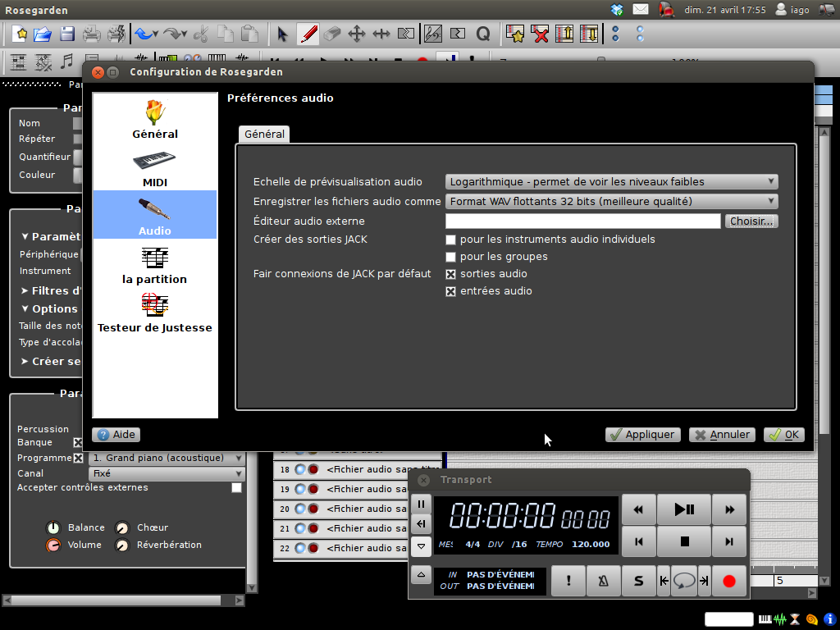Select the Général tab in audio preferences
The width and height of the screenshot is (840, 630).
click(x=264, y=134)
